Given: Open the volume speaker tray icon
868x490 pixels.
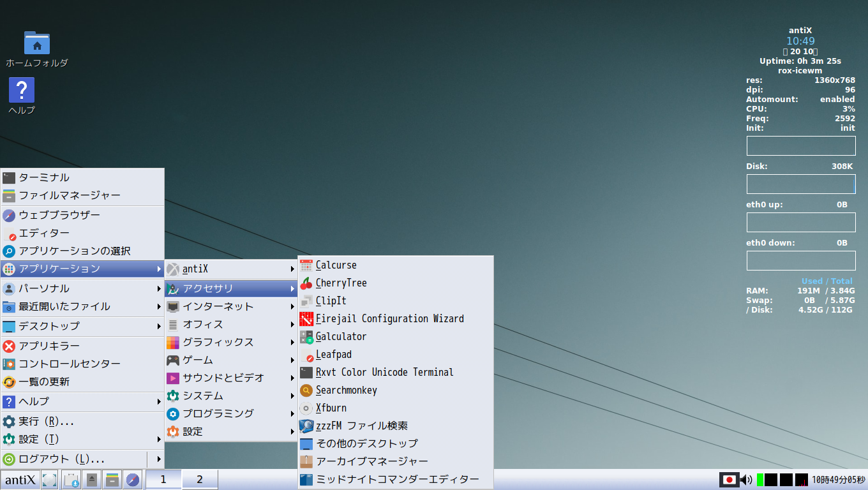Looking at the screenshot, I should point(747,480).
